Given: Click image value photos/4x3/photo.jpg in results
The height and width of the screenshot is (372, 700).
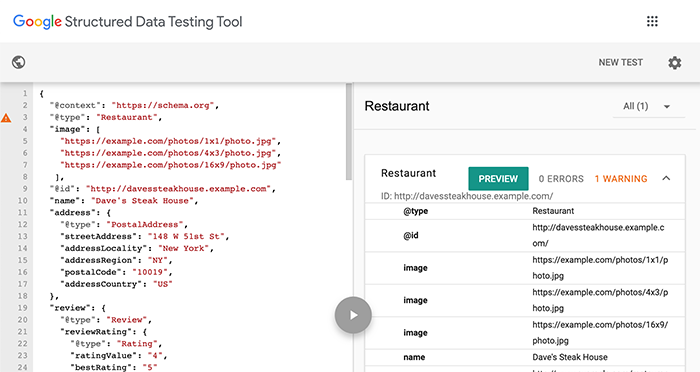Looking at the screenshot, I should [600, 300].
